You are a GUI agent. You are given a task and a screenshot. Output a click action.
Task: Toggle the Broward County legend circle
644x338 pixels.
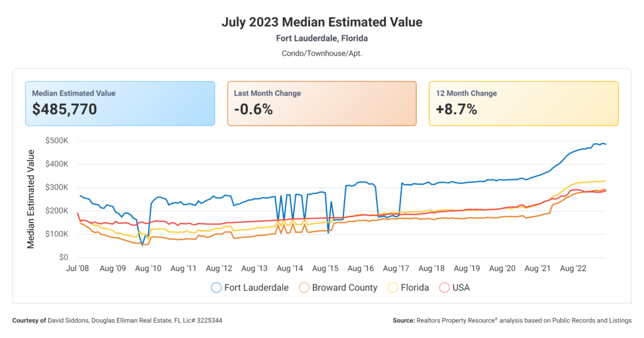(x=304, y=288)
